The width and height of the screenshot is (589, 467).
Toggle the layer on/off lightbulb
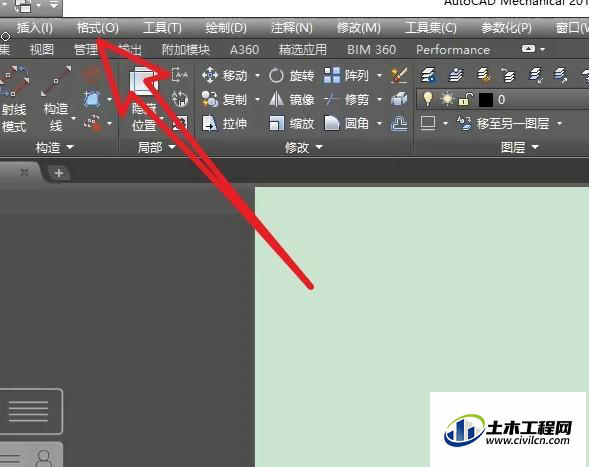pos(427,100)
